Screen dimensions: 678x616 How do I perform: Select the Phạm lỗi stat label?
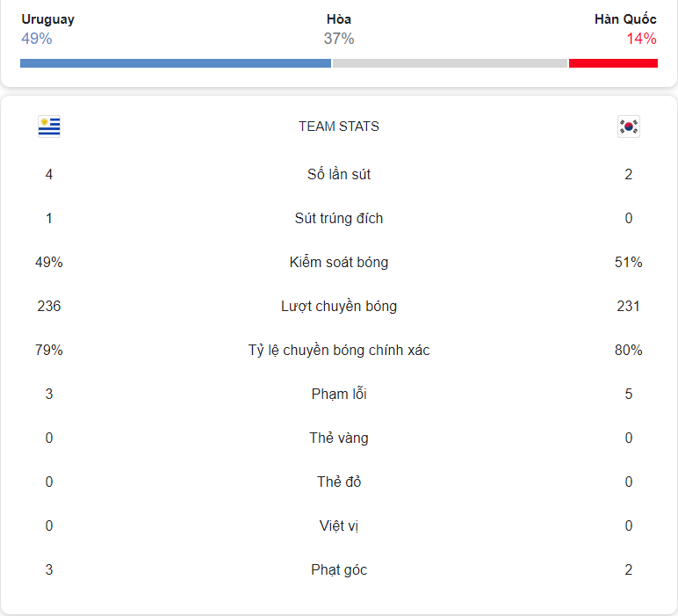coord(339,394)
